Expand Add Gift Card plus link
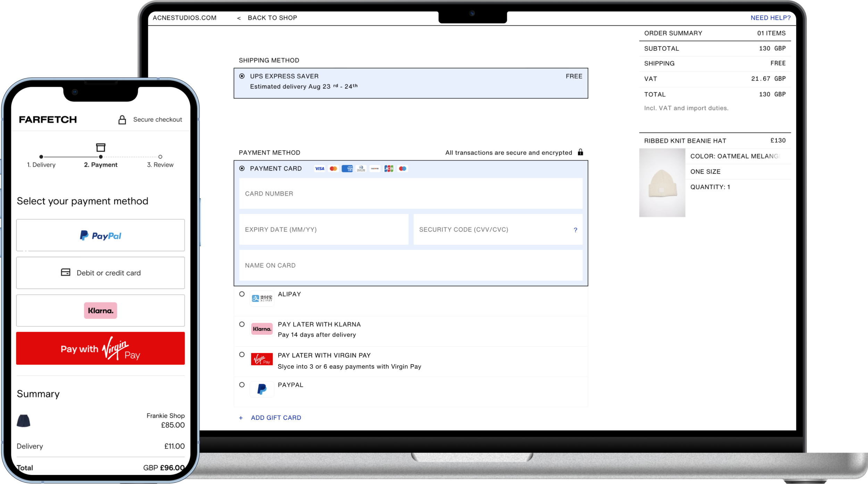 241,418
